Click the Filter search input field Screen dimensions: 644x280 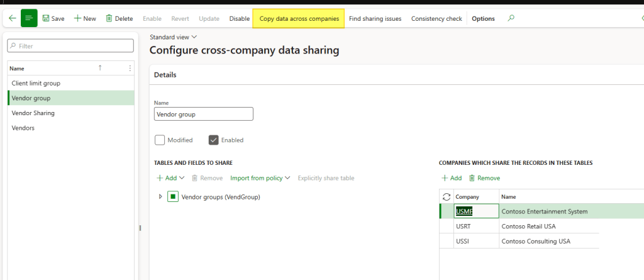tap(71, 46)
